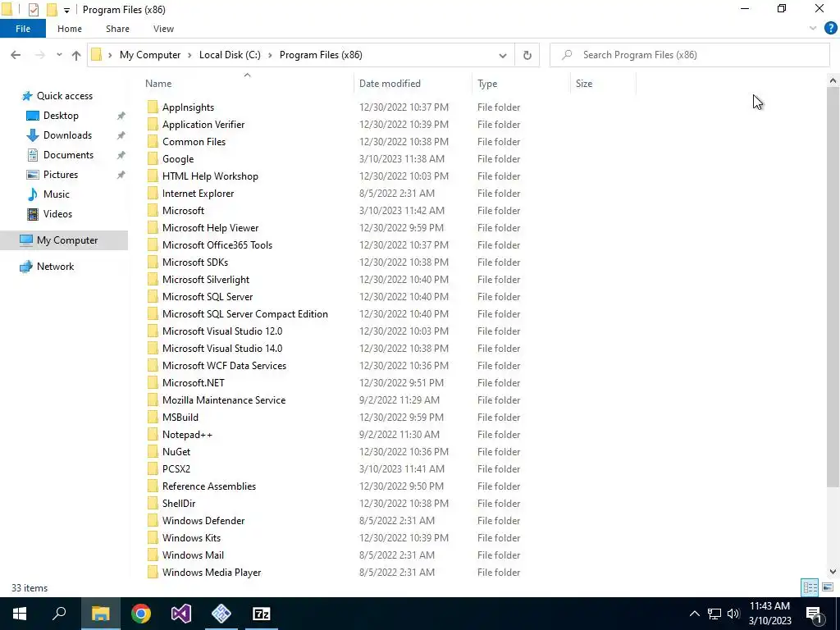This screenshot has width=840, height=630.
Task: Open the View ribbon tab
Action: (x=163, y=29)
